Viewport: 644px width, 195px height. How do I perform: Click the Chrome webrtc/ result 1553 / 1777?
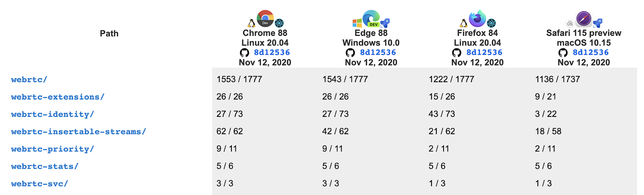coord(239,79)
